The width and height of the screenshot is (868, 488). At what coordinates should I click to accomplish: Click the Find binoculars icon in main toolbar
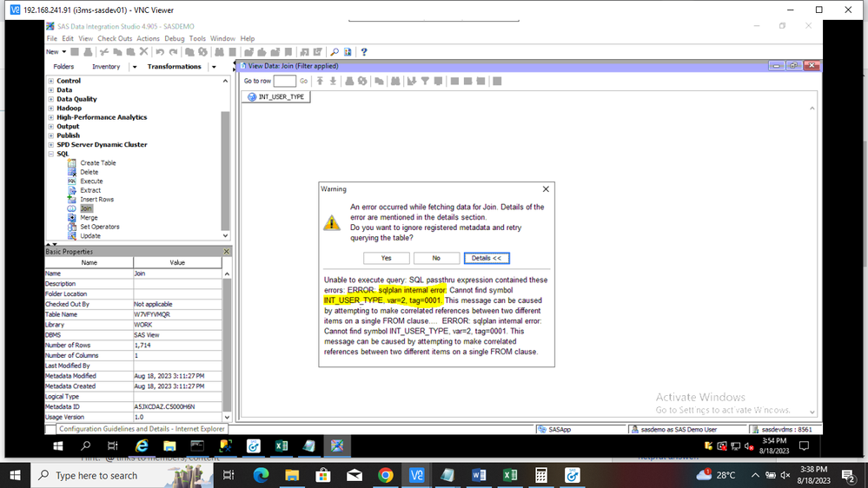[219, 52]
